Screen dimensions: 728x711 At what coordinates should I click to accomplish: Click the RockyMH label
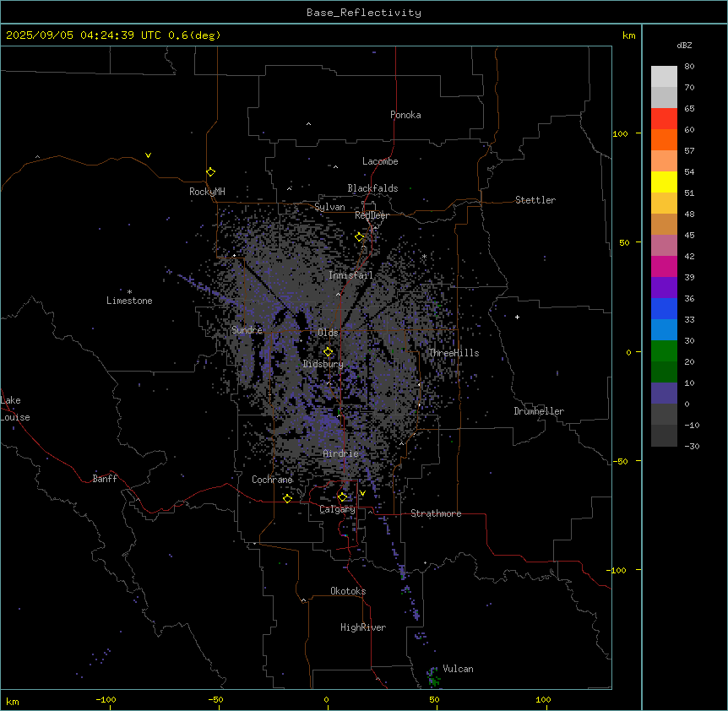click(207, 192)
